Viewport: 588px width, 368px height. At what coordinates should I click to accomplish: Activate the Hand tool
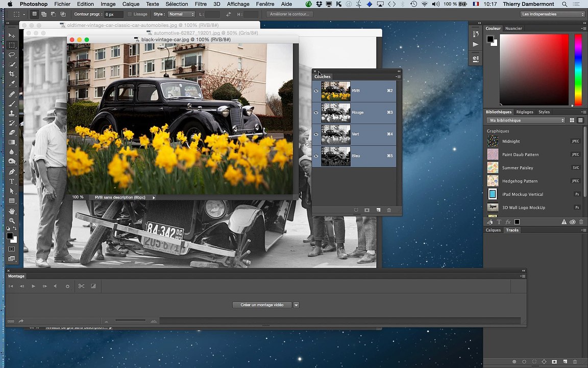click(12, 211)
